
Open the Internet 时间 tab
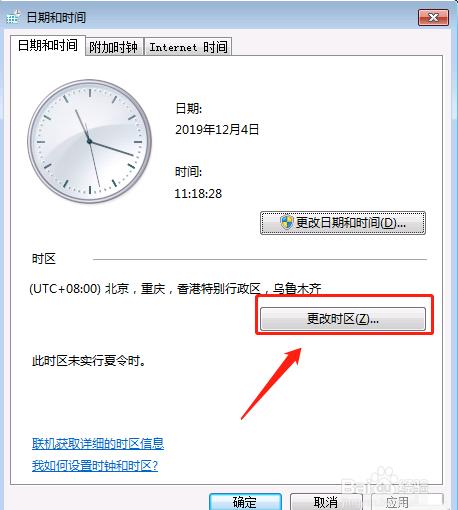pos(188,47)
